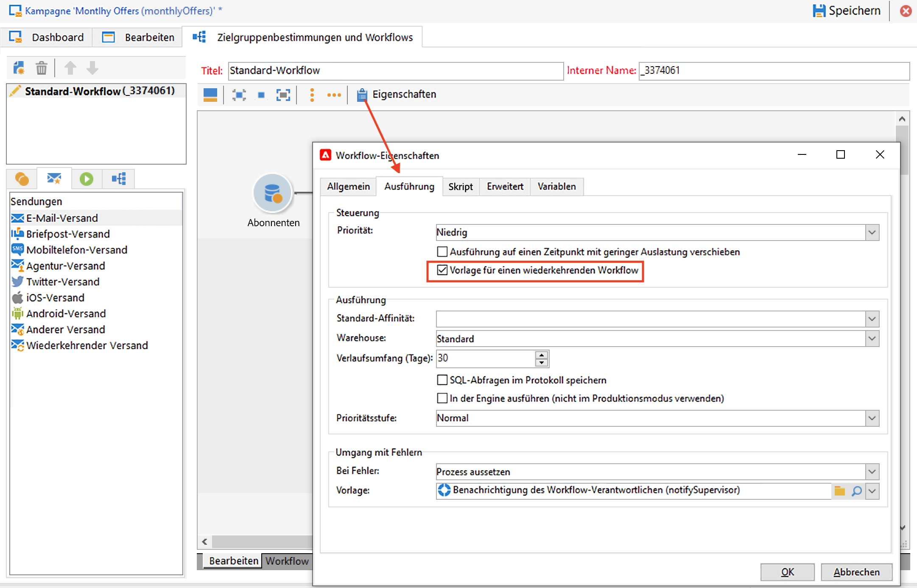Click the trash delete workflow icon
Screen dimensions: 917x588
click(41, 68)
